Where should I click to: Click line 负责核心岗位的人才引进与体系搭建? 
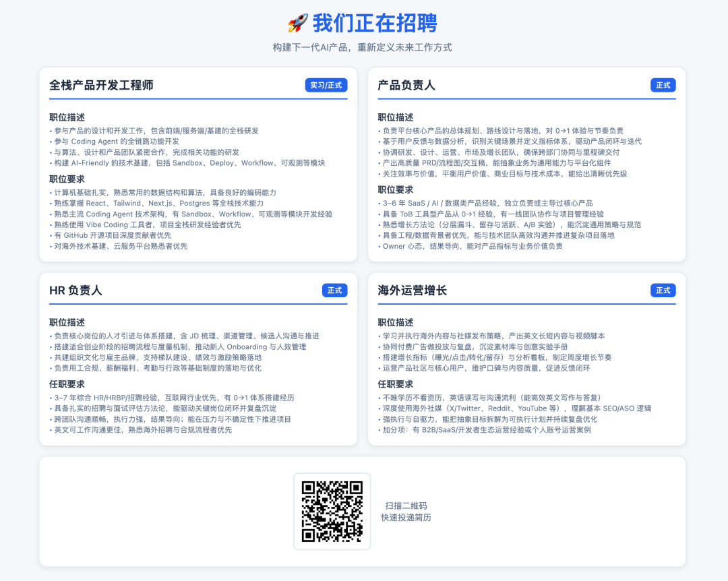click(x=187, y=336)
